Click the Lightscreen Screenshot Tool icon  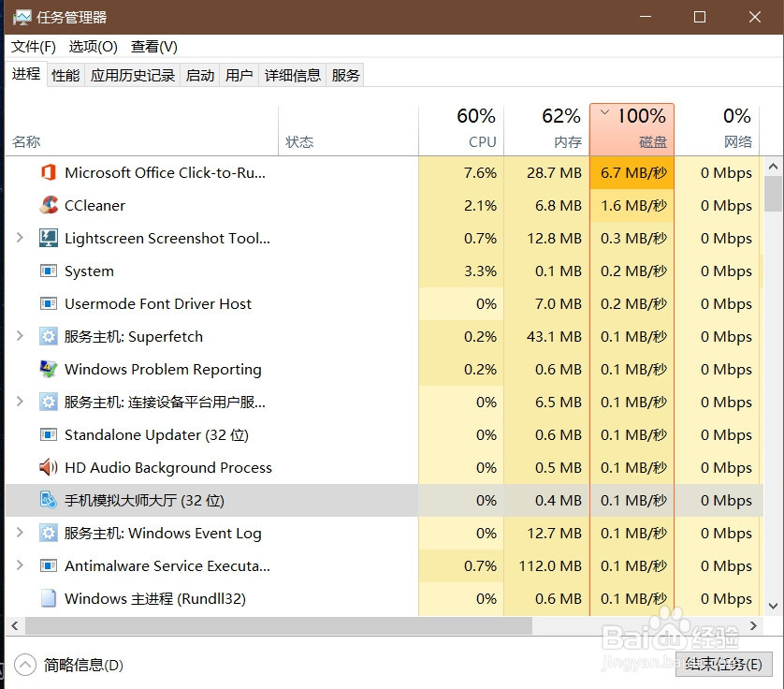49,238
